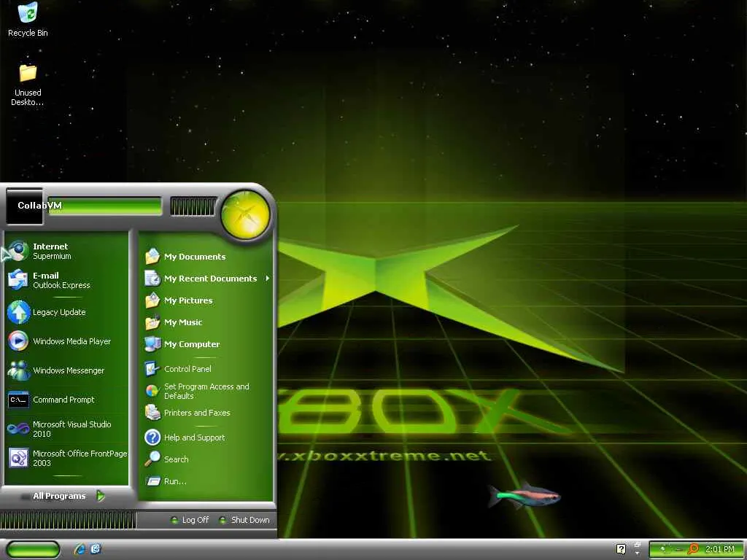Click the Legacy Update icon
Image resolution: width=747 pixels, height=560 pixels.
(18, 312)
